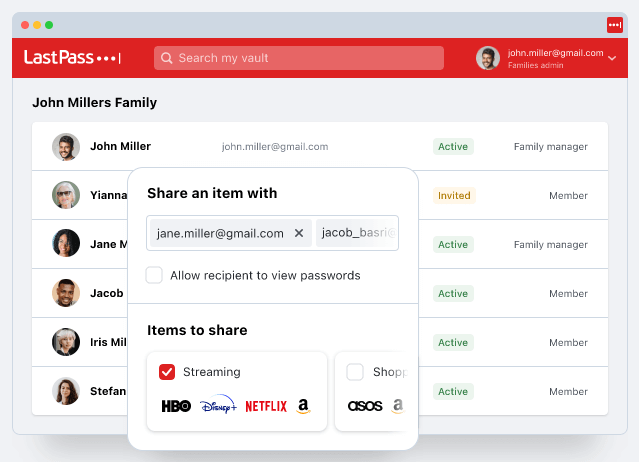Check the Shopping checkbox
The image size is (639, 462).
point(355,372)
